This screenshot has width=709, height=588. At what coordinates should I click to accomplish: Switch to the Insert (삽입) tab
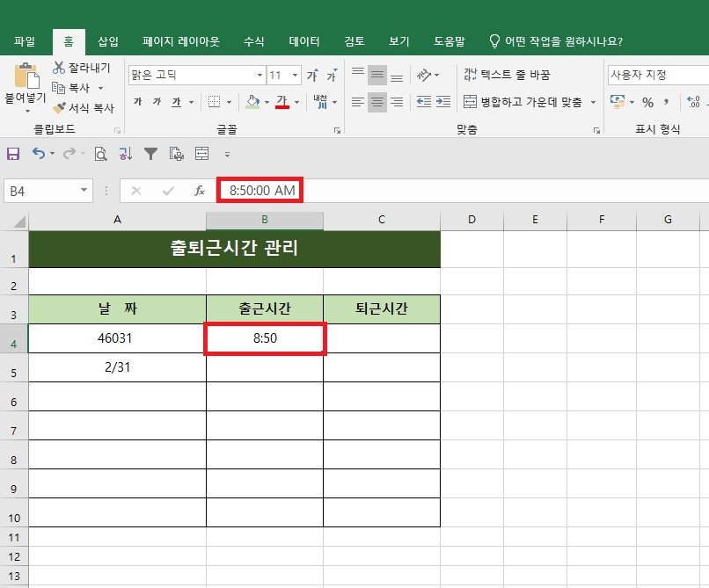(108, 41)
